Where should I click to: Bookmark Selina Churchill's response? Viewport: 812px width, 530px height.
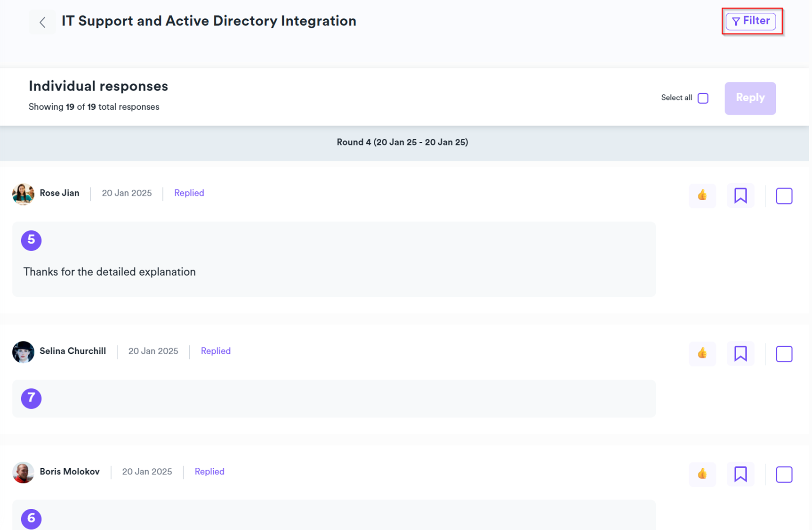point(740,353)
